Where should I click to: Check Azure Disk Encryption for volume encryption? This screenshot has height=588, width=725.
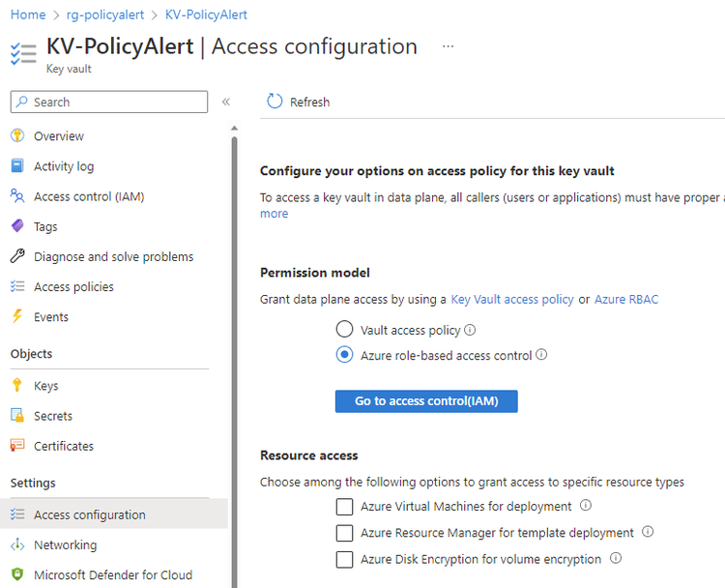(x=344, y=559)
